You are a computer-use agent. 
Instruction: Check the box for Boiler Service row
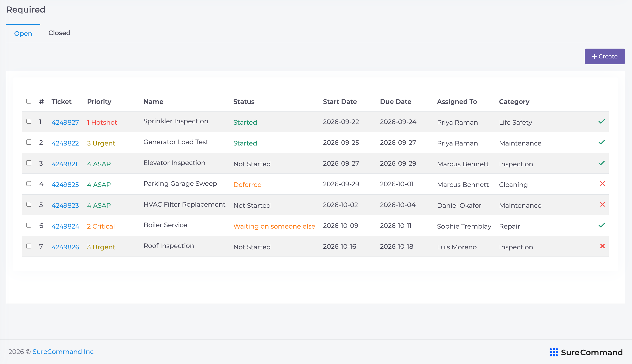point(29,225)
